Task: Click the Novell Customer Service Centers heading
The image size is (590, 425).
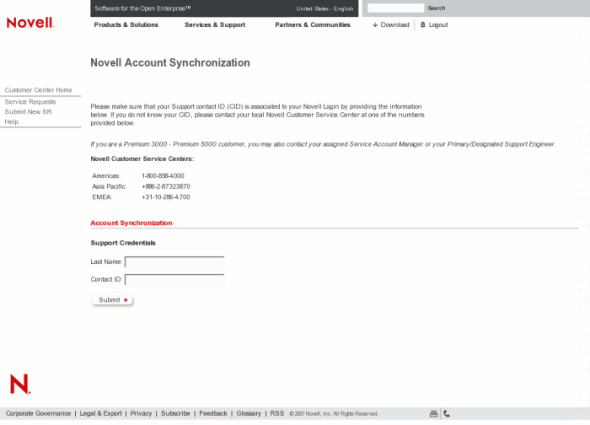Action: pos(142,159)
